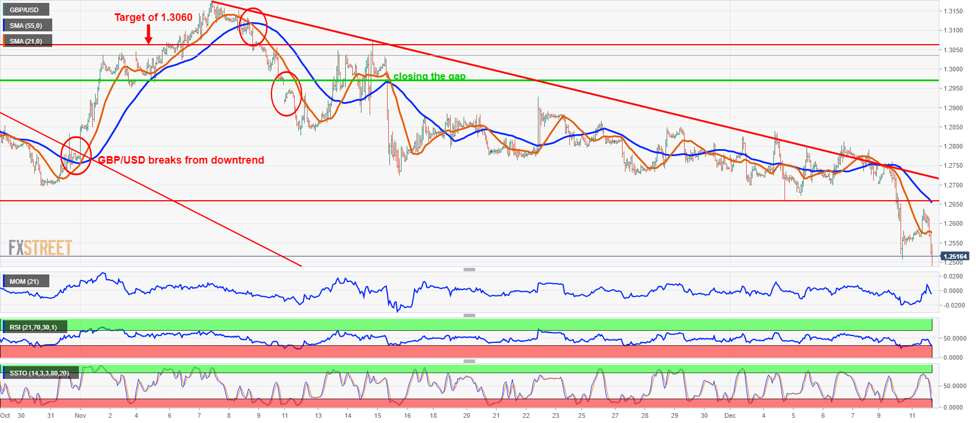
Task: Select 'GBP/USD breaks from downtrend' annotation
Action: pyautogui.click(x=180, y=160)
